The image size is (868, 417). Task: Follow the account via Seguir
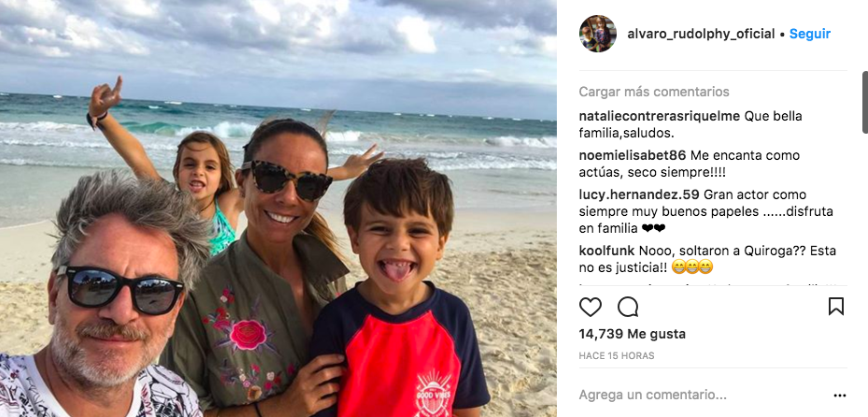(810, 34)
